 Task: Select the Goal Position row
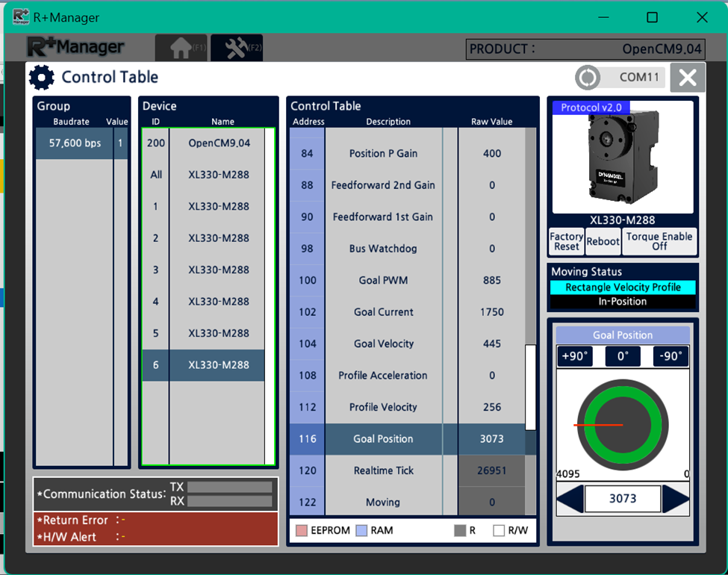click(x=407, y=439)
